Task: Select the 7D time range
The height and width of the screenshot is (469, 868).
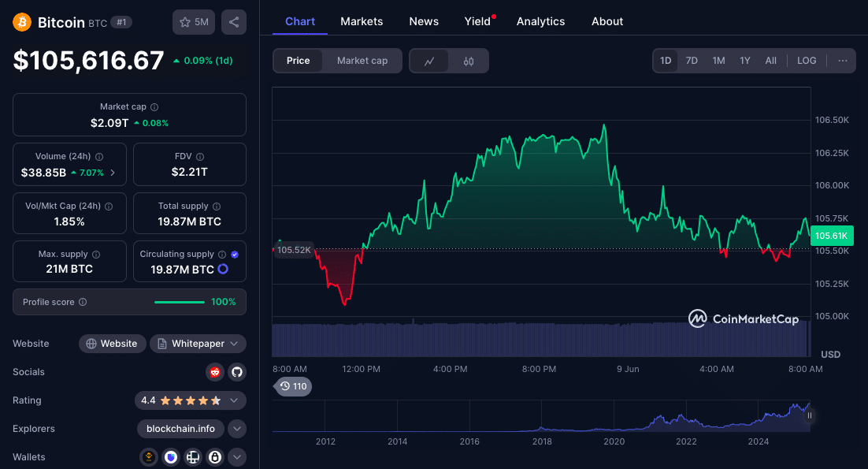Action: 692,61
